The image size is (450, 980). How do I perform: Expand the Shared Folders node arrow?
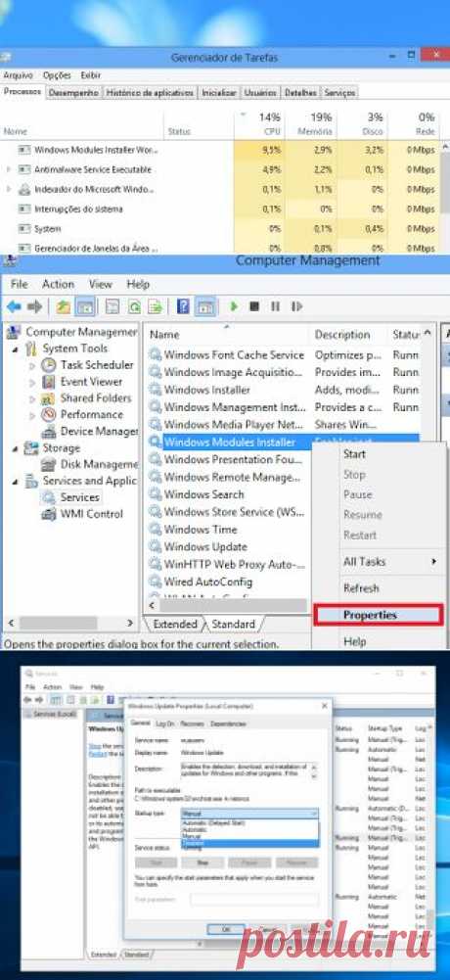click(x=32, y=398)
